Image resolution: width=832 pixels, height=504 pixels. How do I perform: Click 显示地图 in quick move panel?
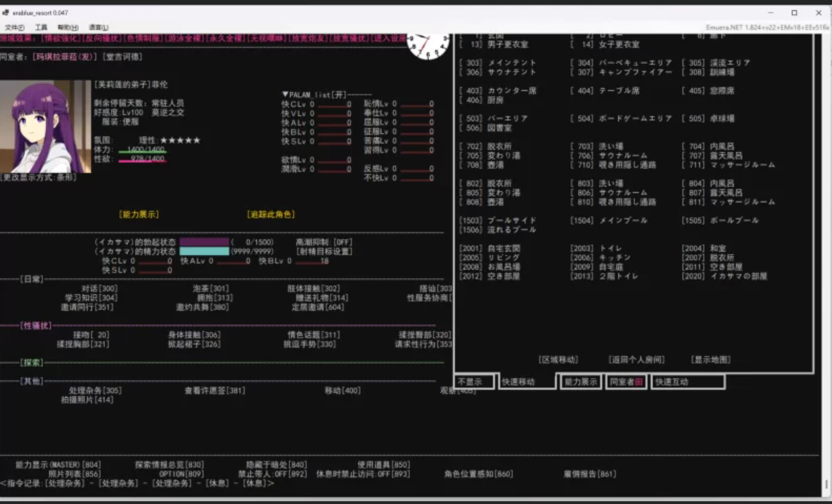click(710, 360)
